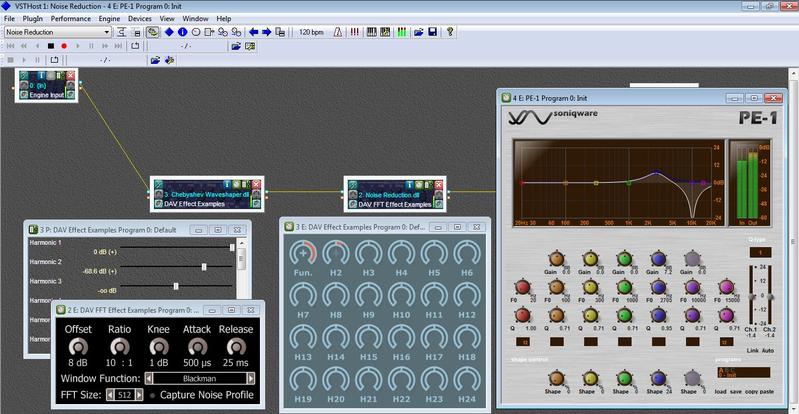
Task: Click the blue diamond toolbar icon
Action: (x=169, y=32)
